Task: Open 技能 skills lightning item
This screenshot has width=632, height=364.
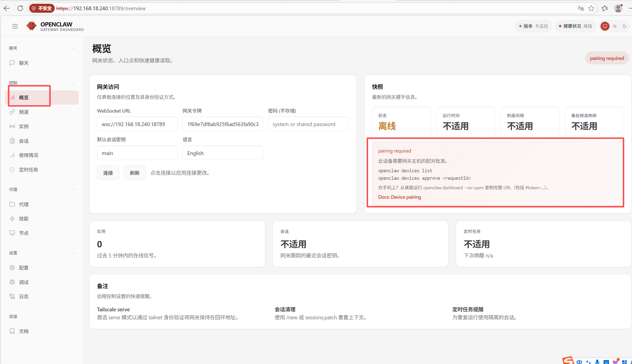Action: pos(23,218)
